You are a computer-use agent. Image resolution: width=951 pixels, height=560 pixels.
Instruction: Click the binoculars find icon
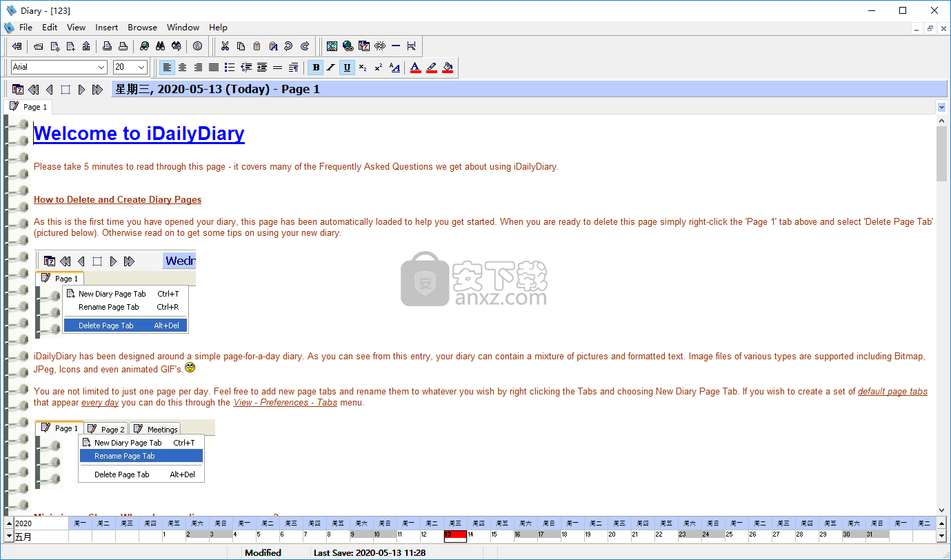(160, 46)
